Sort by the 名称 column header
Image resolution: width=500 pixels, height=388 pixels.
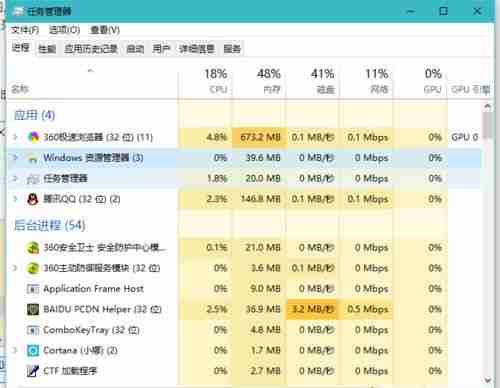coord(92,82)
